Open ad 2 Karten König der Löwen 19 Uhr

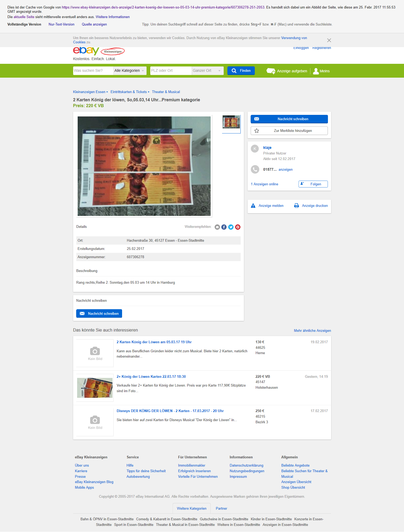pyautogui.click(x=154, y=342)
